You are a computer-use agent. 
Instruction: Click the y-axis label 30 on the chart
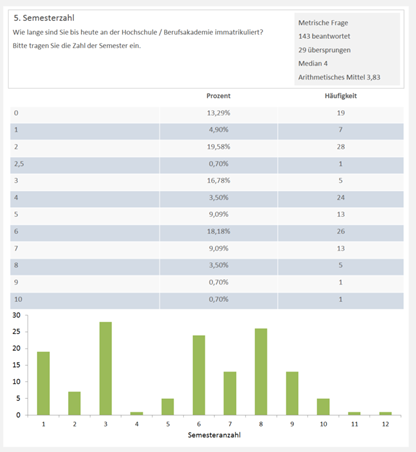tap(16, 315)
